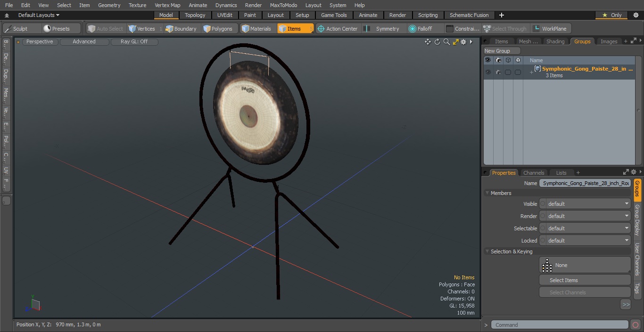Click the viewport move/pan icon

tap(428, 42)
